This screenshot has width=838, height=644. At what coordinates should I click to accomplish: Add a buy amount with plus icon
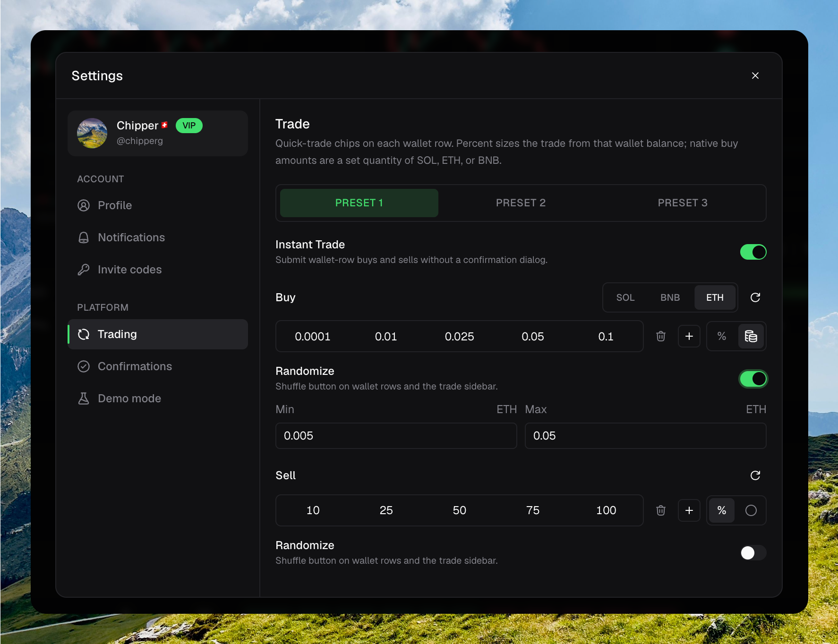689,336
